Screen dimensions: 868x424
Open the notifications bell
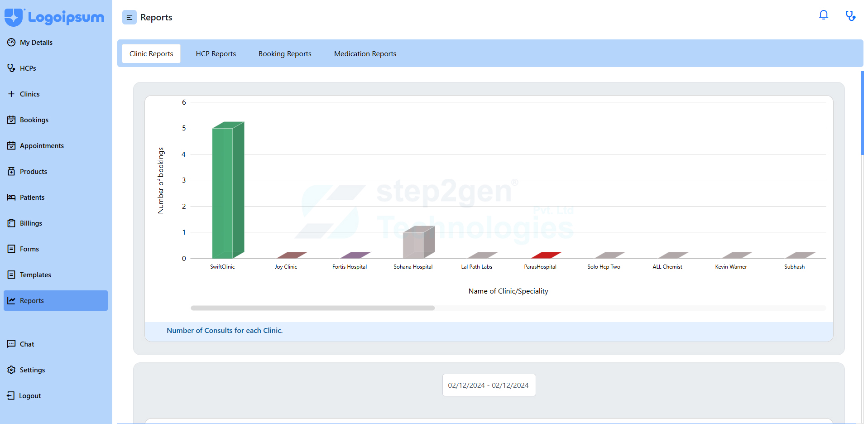[824, 15]
